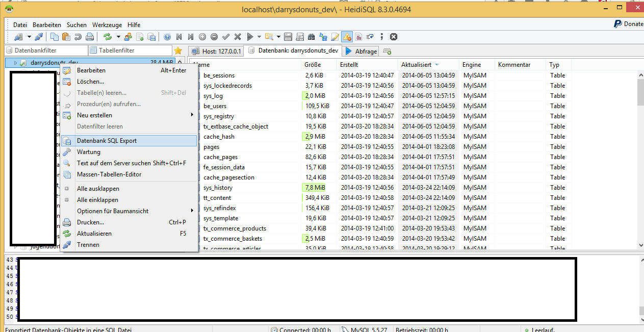Click Aktualisiert column sort arrow
Screen dimensions: 644x332
pyautogui.click(x=437, y=65)
